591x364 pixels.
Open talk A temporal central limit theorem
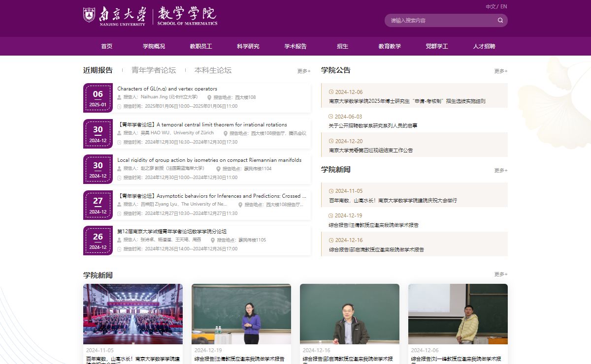[x=202, y=124]
